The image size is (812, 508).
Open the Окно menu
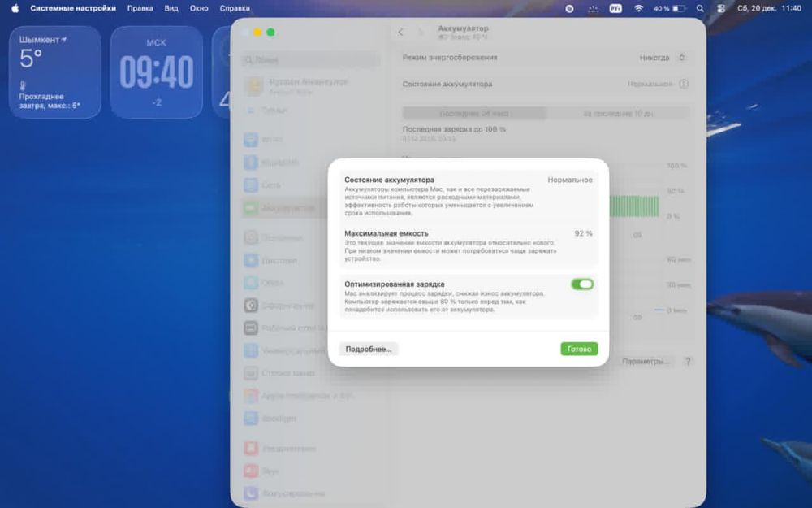pyautogui.click(x=199, y=8)
